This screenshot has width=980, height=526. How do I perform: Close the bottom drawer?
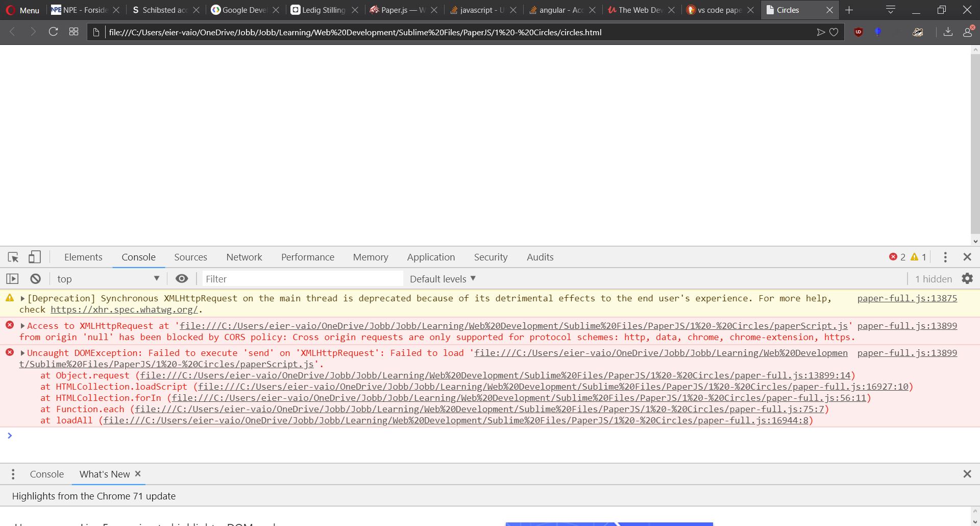[x=967, y=474]
